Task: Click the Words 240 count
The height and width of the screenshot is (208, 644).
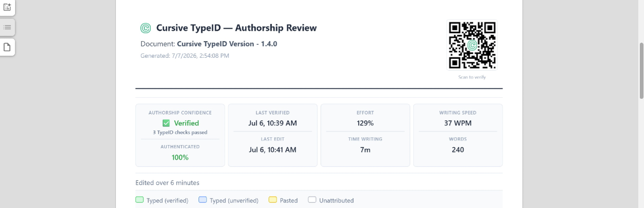Action: click(x=458, y=150)
